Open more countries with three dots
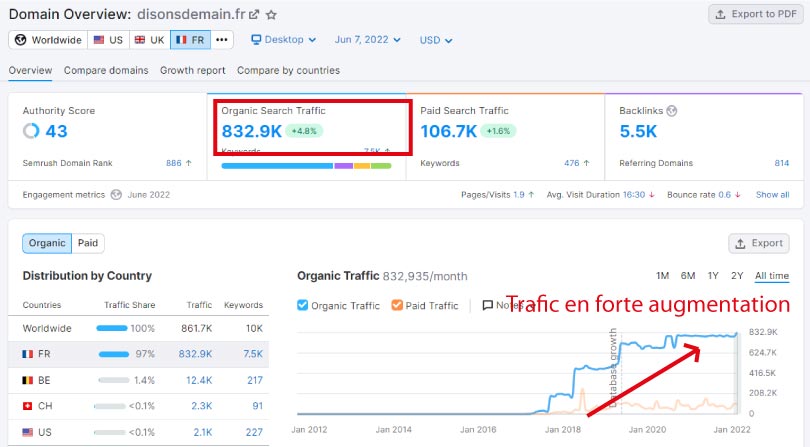This screenshot has width=810, height=447. click(222, 40)
